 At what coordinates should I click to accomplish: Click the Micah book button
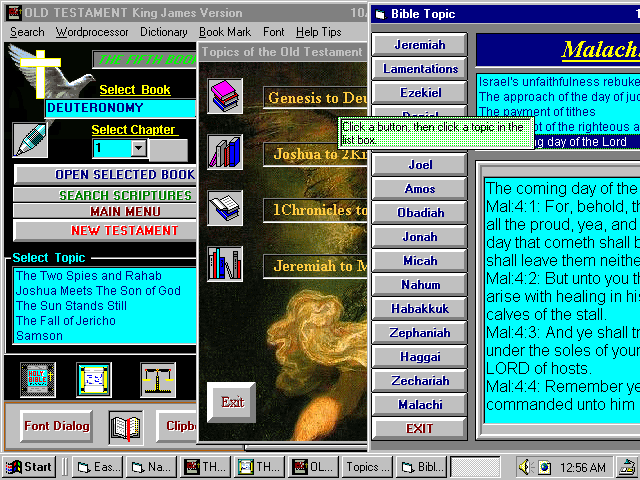coord(420,260)
